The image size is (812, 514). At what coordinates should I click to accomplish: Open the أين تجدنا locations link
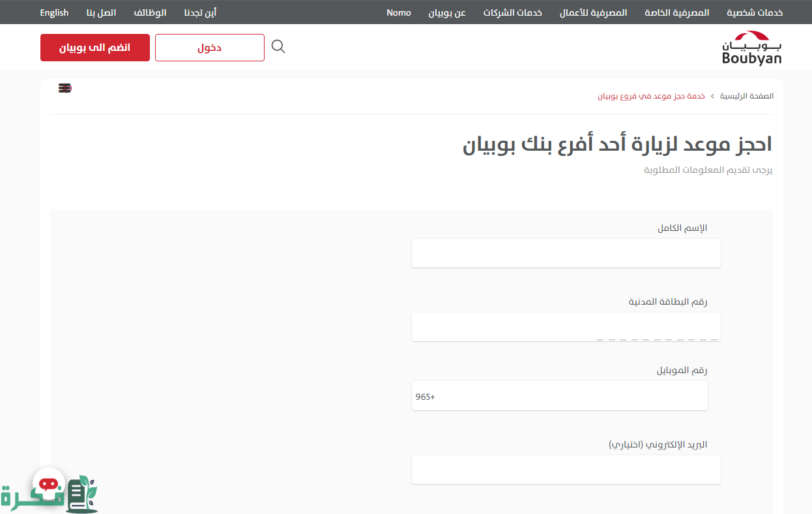[200, 12]
